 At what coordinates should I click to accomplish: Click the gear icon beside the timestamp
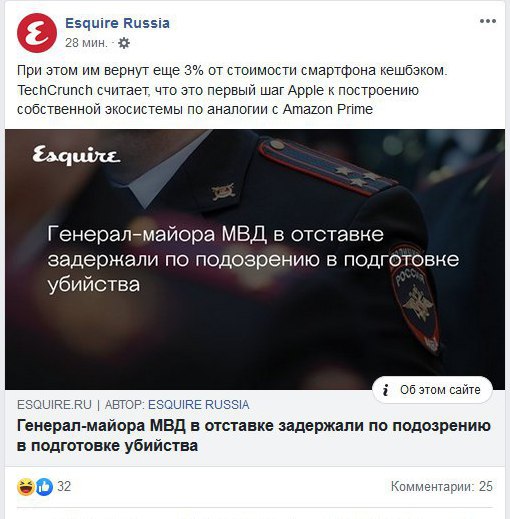124,43
